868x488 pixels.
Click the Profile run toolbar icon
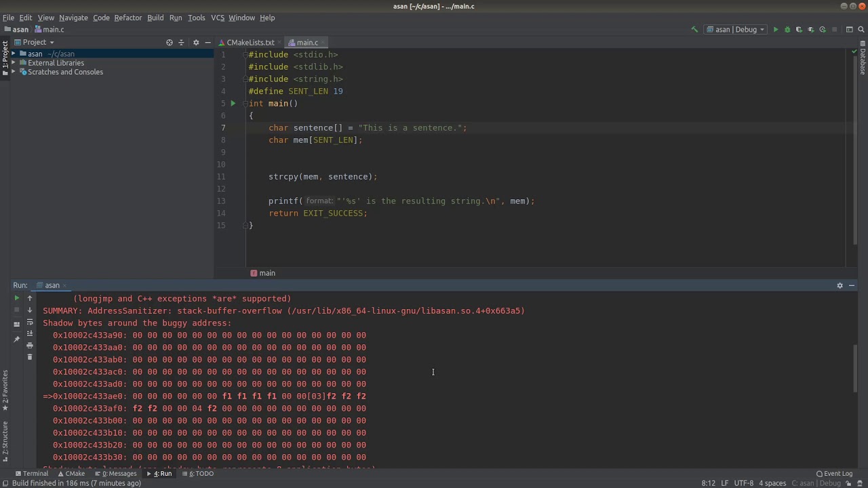coord(823,30)
